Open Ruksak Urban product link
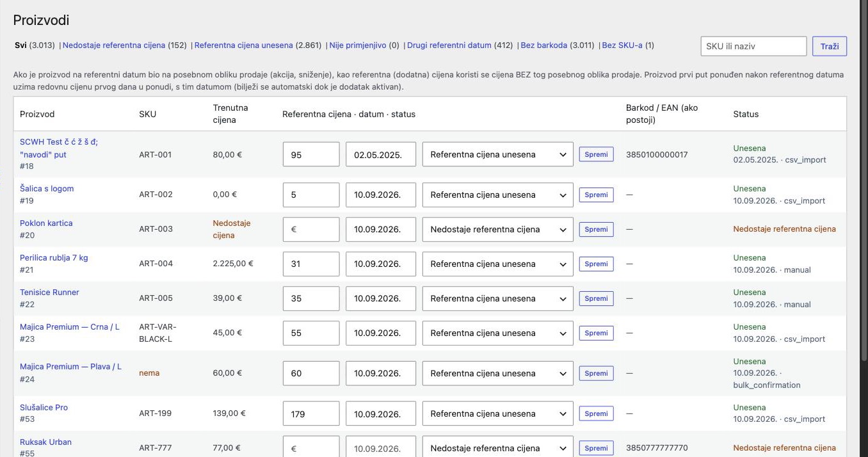Viewport: 868px width, 457px height. pos(45,442)
